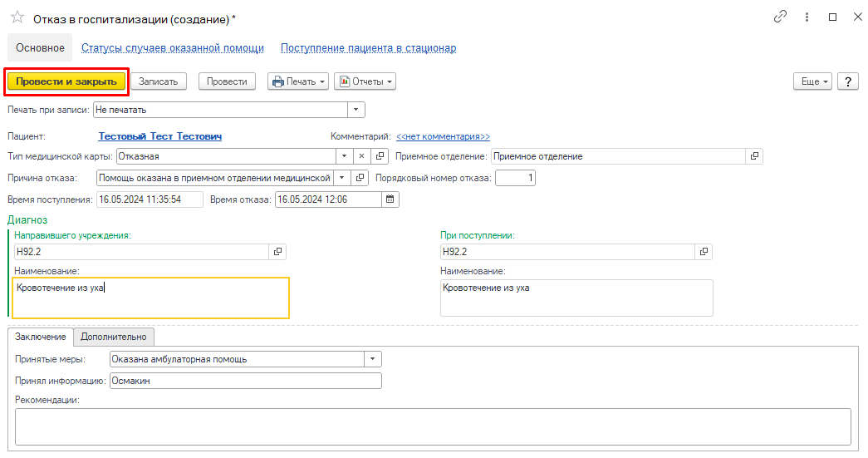Add form to favorites with star icon
Viewport: 868px width, 458px height.
point(17,17)
